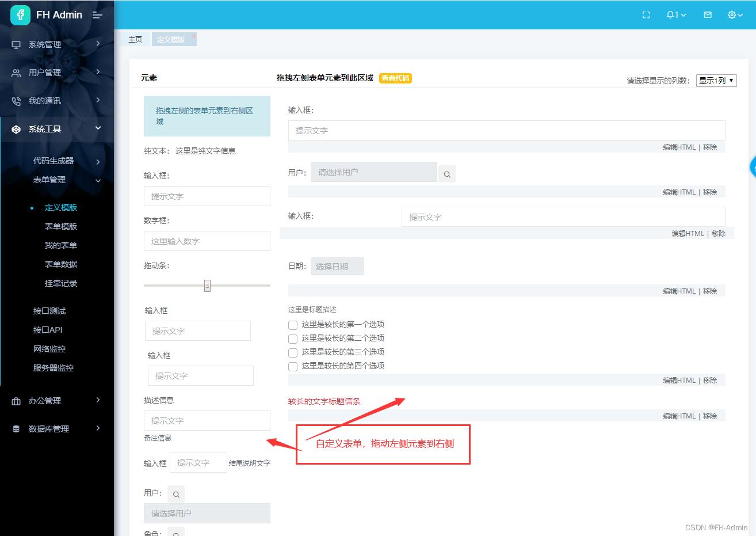The height and width of the screenshot is (536, 756).
Task: Check 这里是较长的第四个选项
Action: coord(293,367)
